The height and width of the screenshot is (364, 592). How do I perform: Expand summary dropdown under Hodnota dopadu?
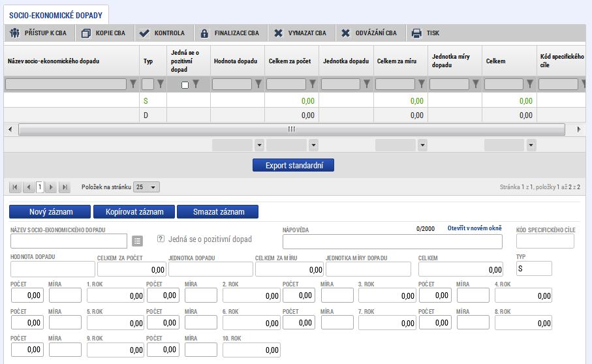pyautogui.click(x=259, y=145)
